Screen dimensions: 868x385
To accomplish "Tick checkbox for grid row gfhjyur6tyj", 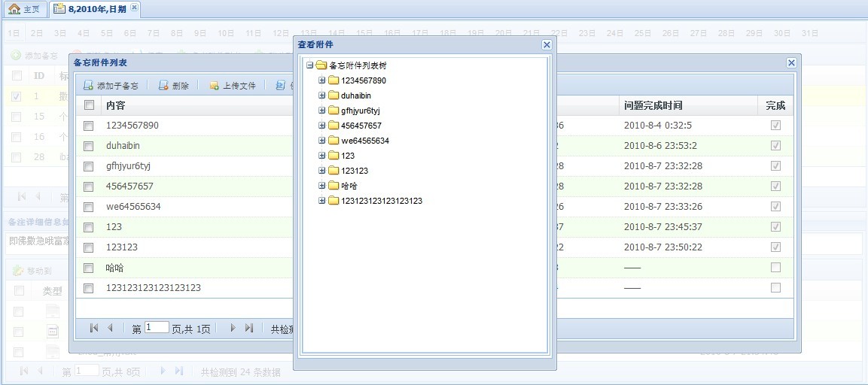I will tap(89, 166).
